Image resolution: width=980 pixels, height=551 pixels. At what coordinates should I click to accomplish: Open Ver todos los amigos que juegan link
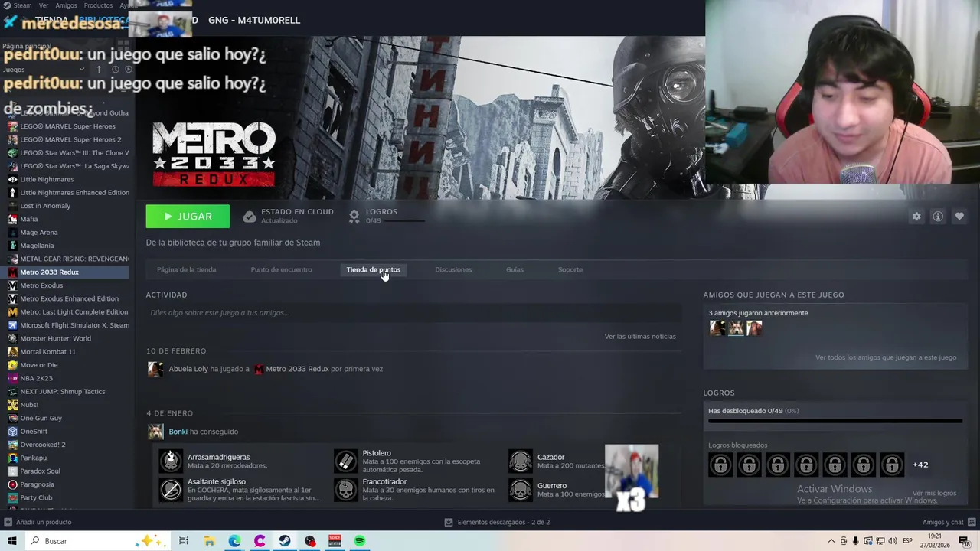(x=886, y=357)
